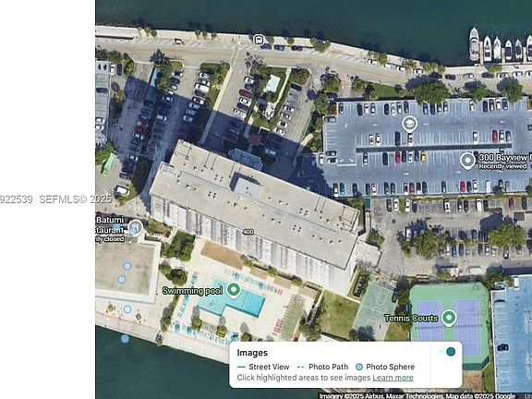Open the 300 Bayview recently viewed pin
532x399 pixels.
coord(467,160)
